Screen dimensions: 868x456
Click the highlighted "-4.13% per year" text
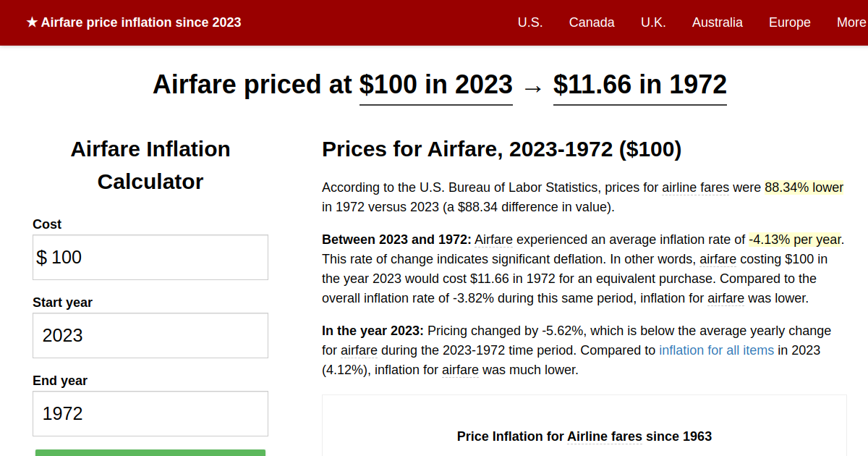(795, 240)
